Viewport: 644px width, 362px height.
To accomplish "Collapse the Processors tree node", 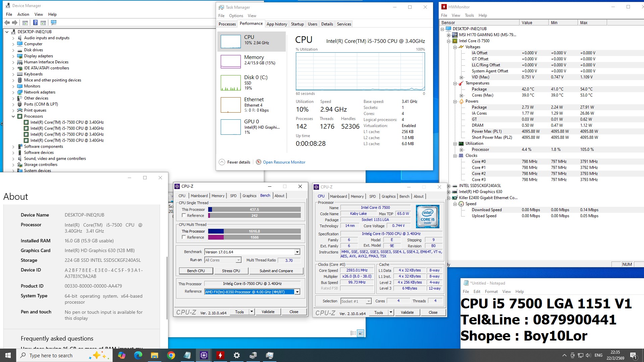I will (x=13, y=116).
